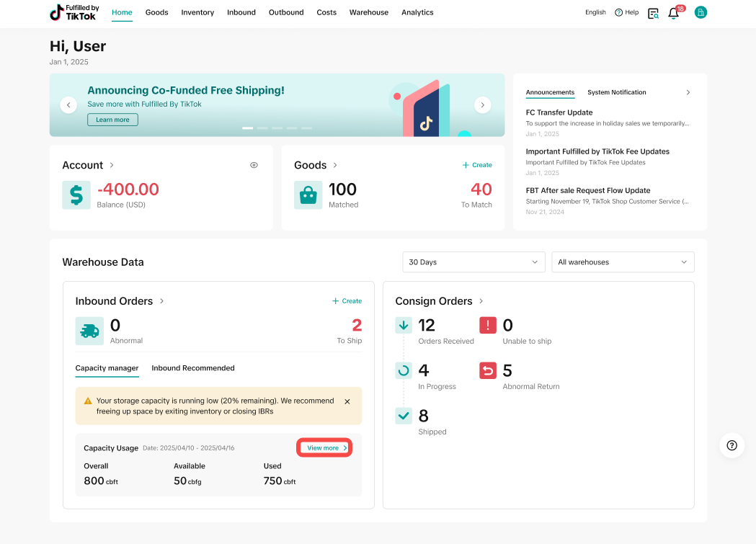The image size is (756, 544).
Task: Open the Inventory menu
Action: click(x=197, y=12)
